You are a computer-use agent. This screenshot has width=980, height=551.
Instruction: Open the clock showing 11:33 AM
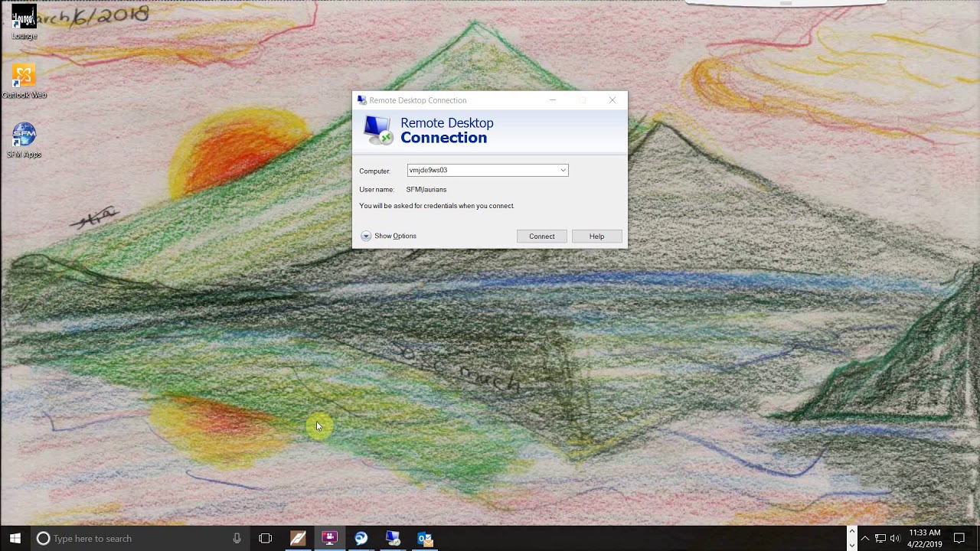click(x=924, y=538)
